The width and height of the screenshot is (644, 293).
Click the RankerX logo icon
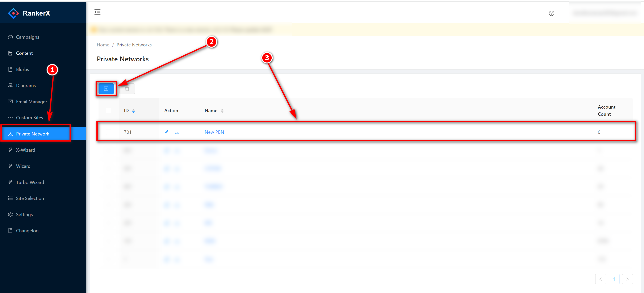click(x=13, y=13)
